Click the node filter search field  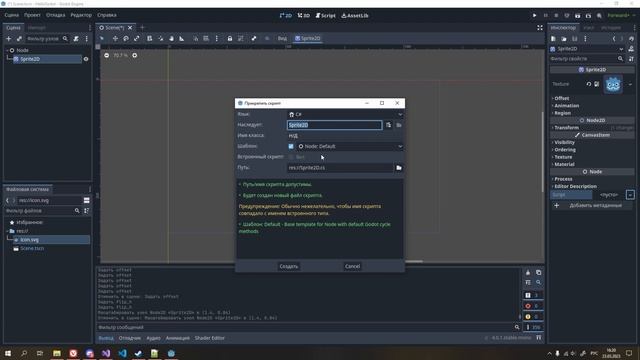pos(47,39)
